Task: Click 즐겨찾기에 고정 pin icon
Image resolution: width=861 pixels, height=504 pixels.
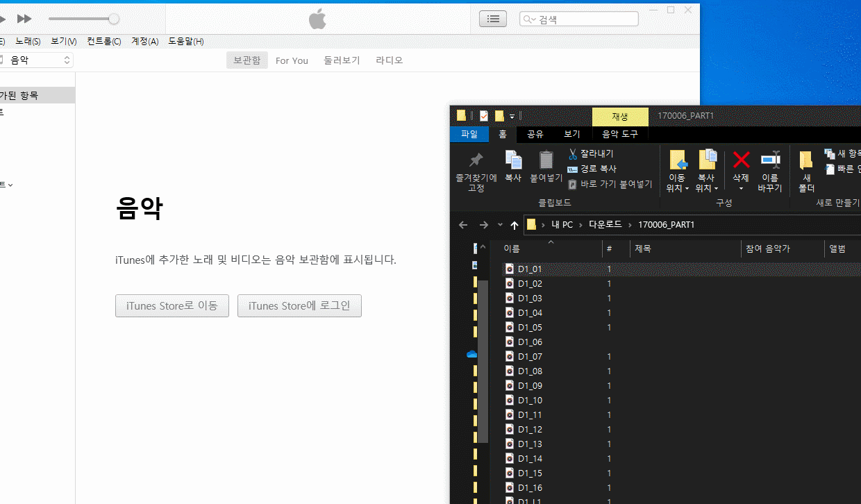Action: (476, 160)
